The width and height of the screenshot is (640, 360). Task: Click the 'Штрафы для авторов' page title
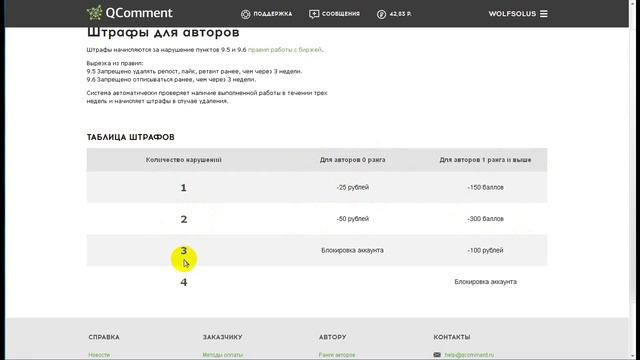click(x=163, y=33)
